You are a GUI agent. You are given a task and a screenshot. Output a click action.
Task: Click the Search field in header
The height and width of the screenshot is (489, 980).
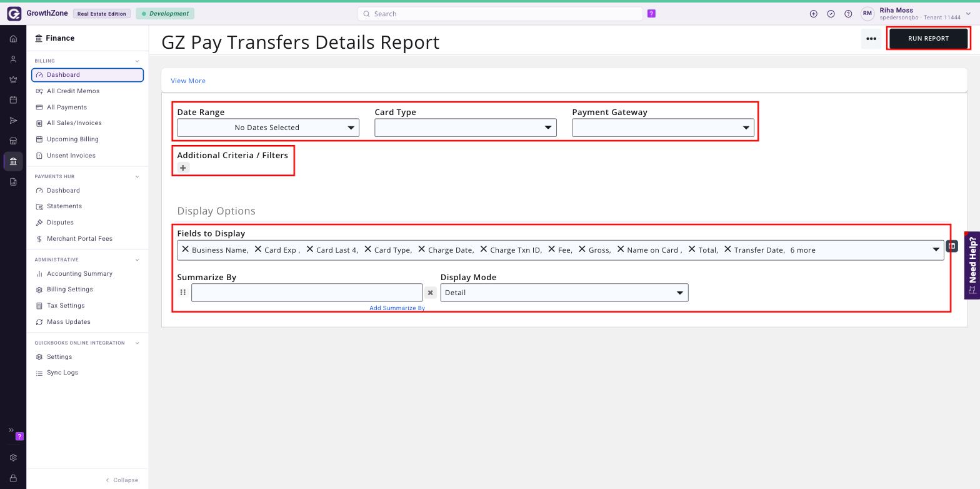point(500,14)
